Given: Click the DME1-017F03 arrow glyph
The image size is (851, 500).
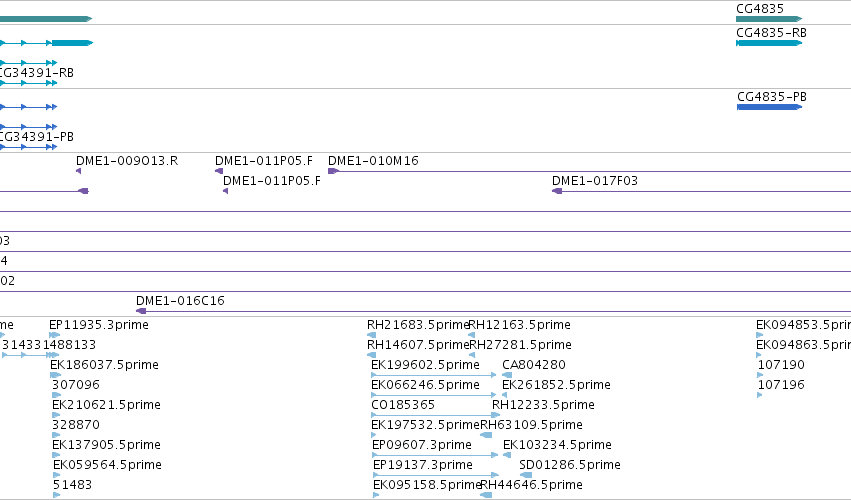Looking at the screenshot, I should click(557, 191).
